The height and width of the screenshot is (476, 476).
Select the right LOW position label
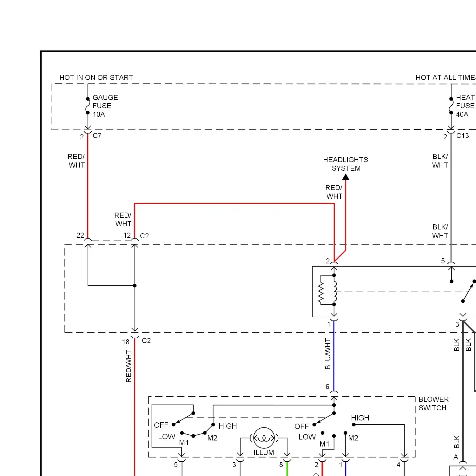pyautogui.click(x=307, y=437)
